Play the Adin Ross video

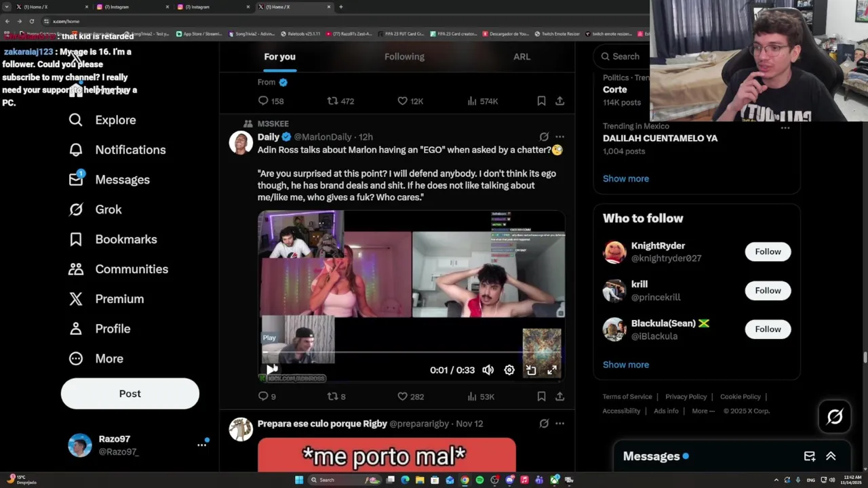271,369
